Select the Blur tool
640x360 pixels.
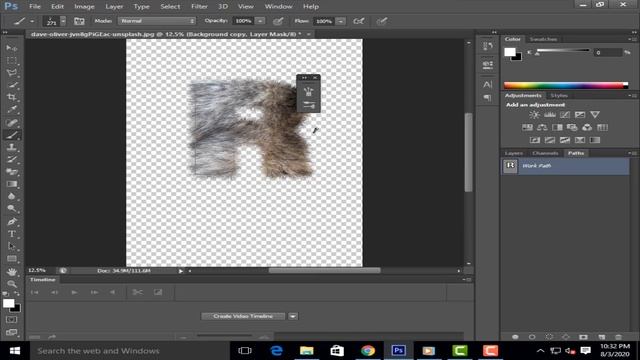tap(11, 196)
